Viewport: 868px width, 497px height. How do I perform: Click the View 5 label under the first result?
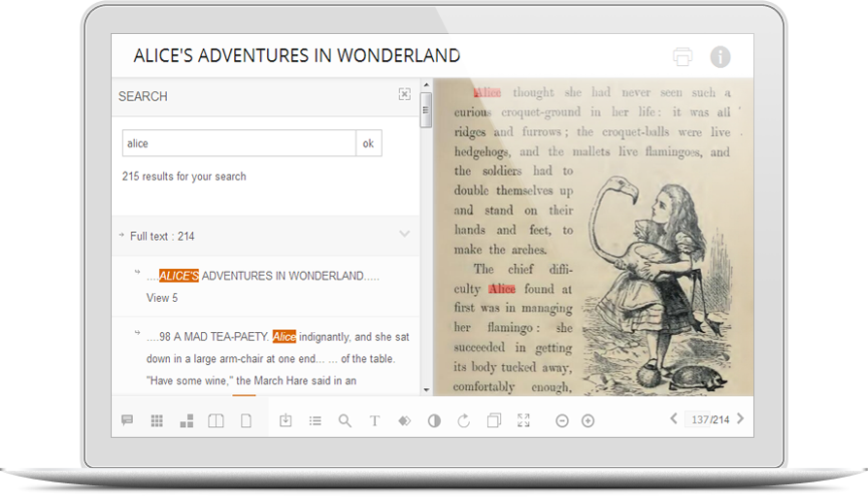click(162, 298)
